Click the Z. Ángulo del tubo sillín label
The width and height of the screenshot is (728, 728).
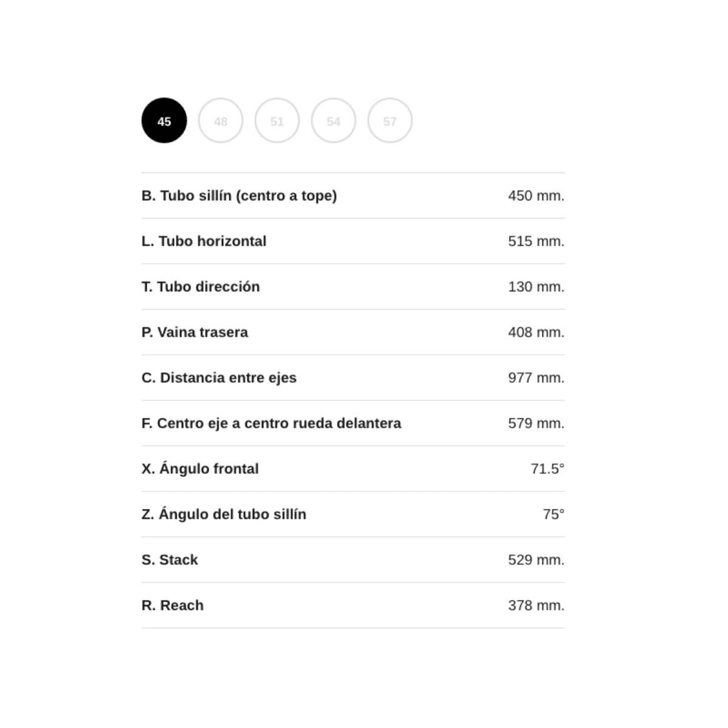[x=224, y=514]
